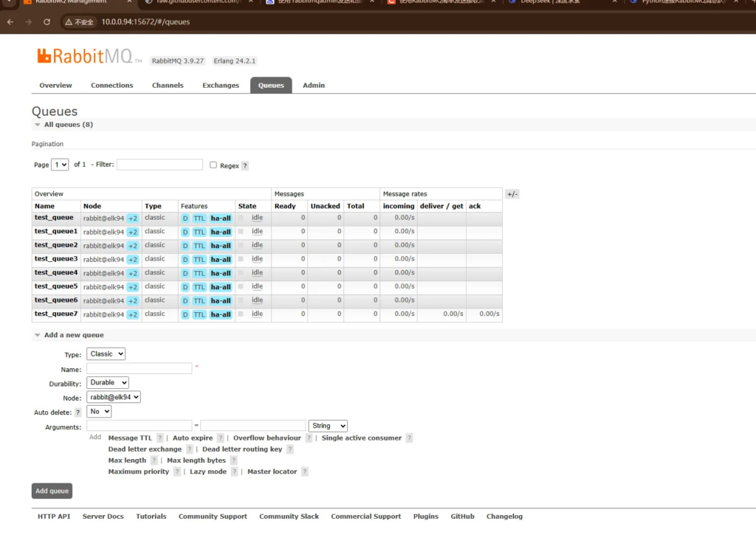Click the queue Name input field

139,368
